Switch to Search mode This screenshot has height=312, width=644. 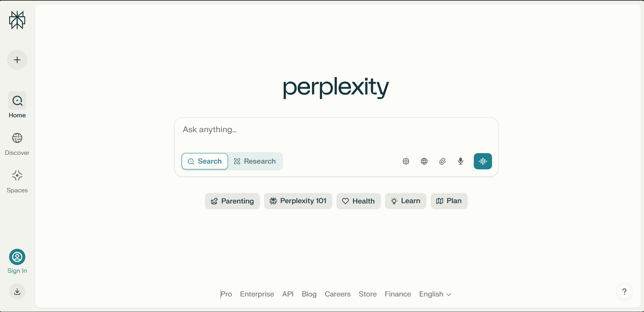pyautogui.click(x=205, y=161)
